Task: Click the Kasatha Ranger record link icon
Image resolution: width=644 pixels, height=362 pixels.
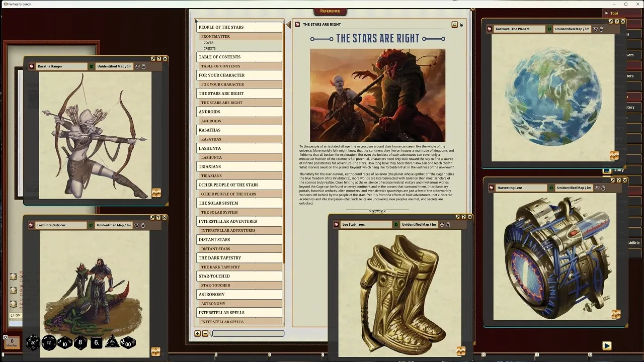Action: 31,66
